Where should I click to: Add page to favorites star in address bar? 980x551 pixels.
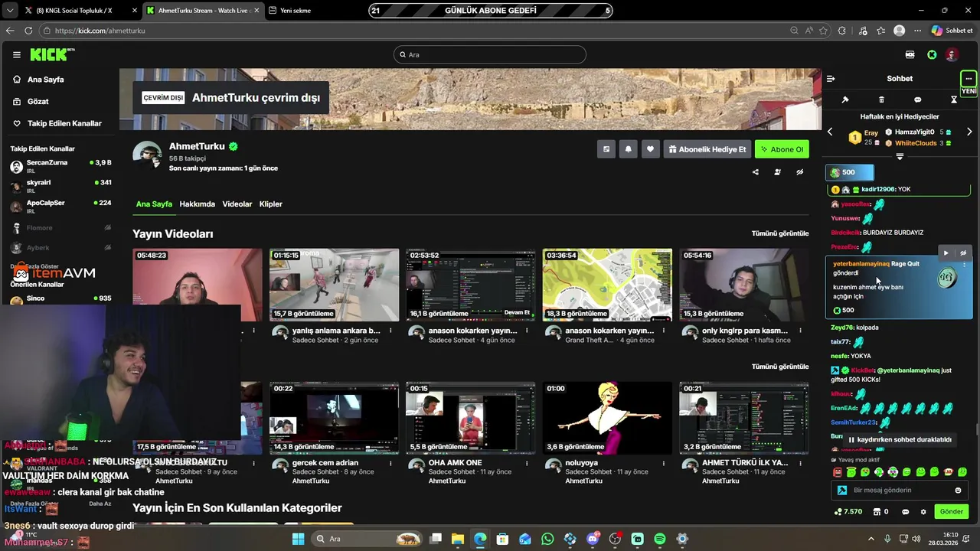823,31
